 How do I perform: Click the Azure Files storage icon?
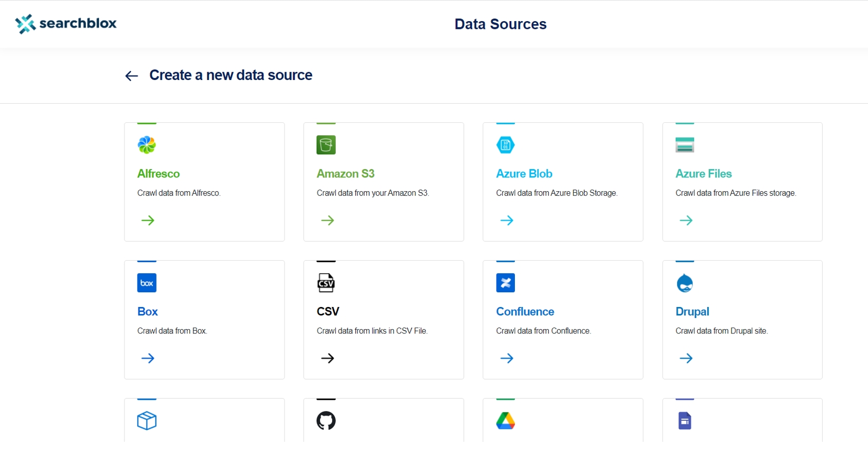[685, 145]
